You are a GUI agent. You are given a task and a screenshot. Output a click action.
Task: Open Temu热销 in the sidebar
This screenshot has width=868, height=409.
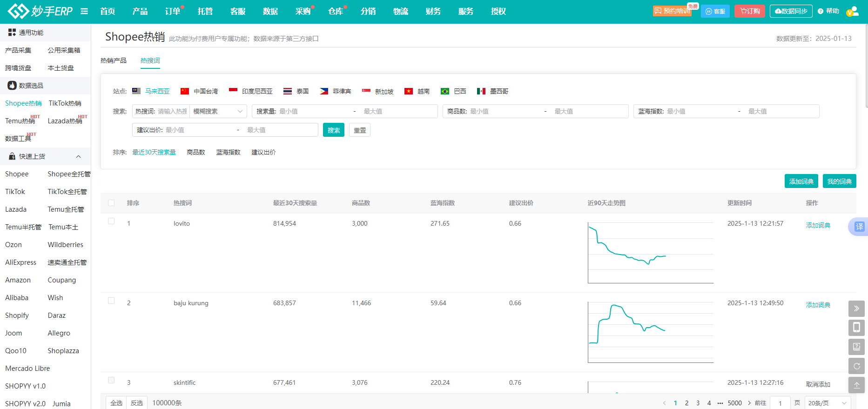click(x=20, y=121)
